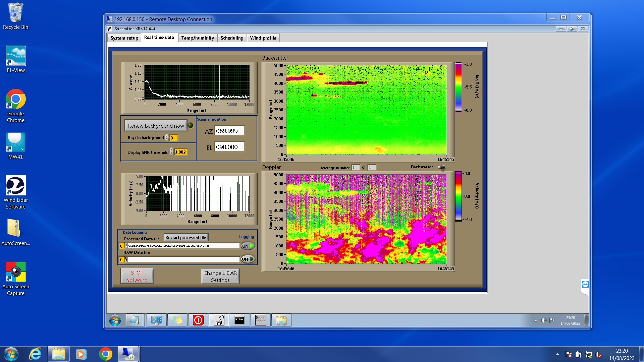Image resolution: width=644 pixels, height=362 pixels.
Task: Click the Rays in background stepper arrows
Action: 167,138
